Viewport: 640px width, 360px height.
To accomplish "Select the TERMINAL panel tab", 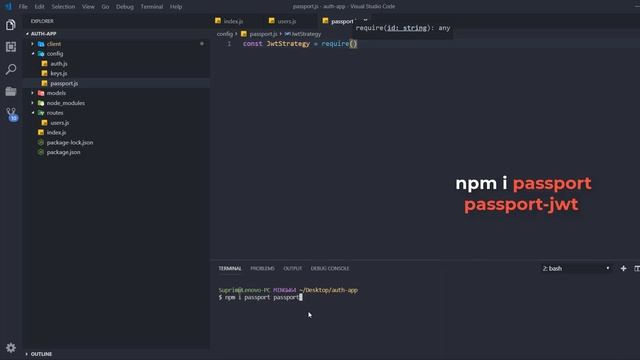I will (230, 268).
